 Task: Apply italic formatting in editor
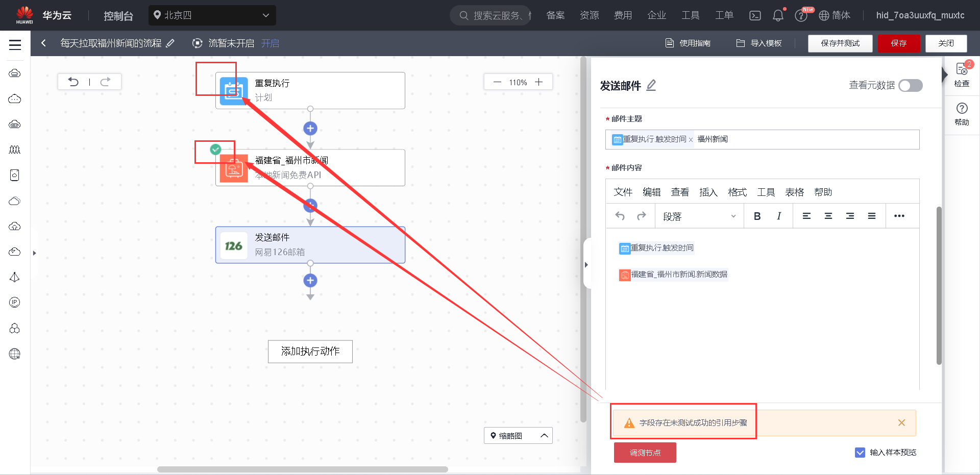[779, 216]
